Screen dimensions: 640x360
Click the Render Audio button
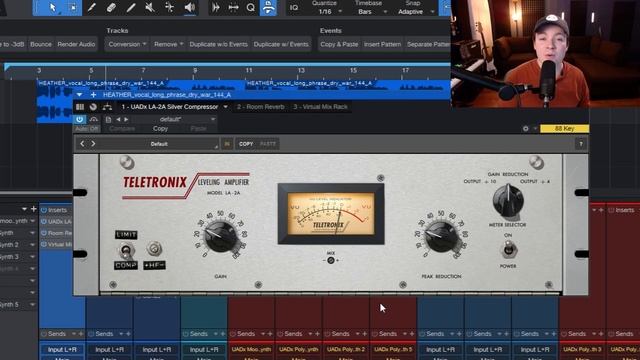click(76, 44)
